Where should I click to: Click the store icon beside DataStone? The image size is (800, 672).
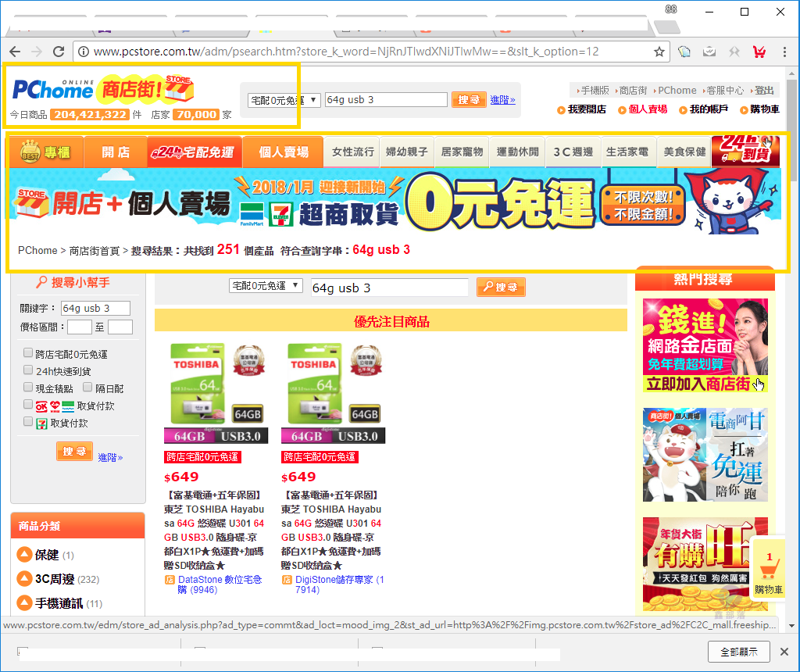coord(170,580)
